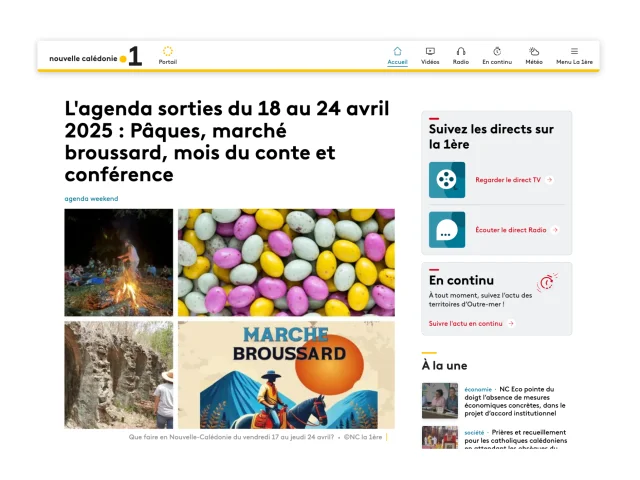Screen dimensions: 640x480
Task: Open the Portail label link
Action: coord(168,62)
